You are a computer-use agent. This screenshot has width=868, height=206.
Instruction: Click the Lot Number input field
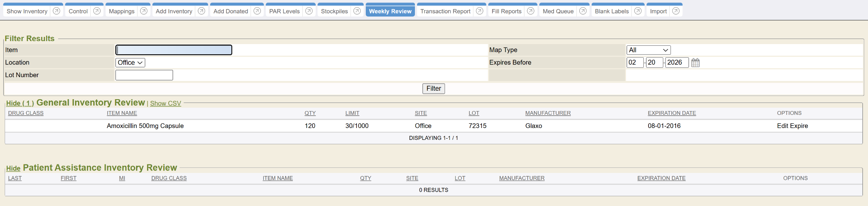point(144,75)
